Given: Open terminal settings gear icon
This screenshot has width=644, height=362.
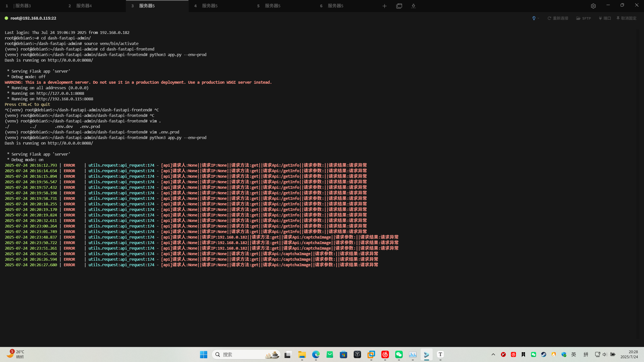Looking at the screenshot, I should (593, 6).
